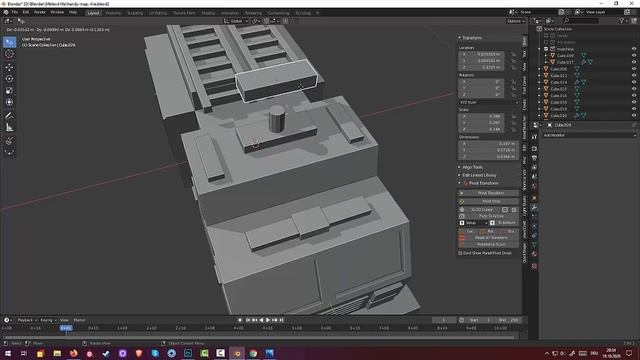Play the animation in timeline
The height and width of the screenshot is (360, 640).
pos(268,320)
